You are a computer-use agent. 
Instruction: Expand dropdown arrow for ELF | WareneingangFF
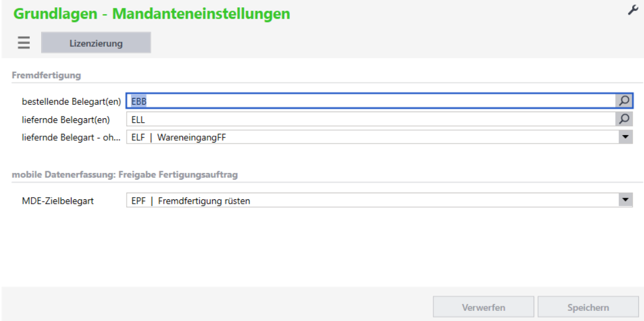point(625,137)
